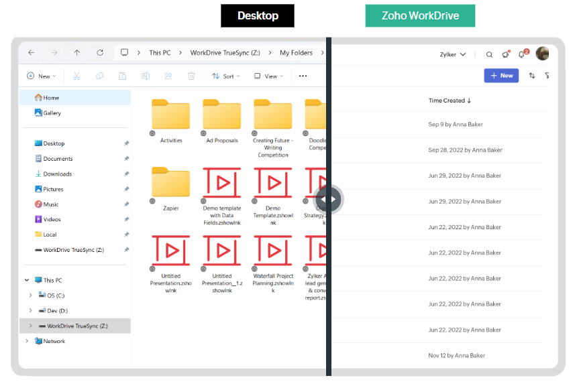Switch to the Zoho WorkDrive tab label
The width and height of the screenshot is (577, 392).
[420, 15]
